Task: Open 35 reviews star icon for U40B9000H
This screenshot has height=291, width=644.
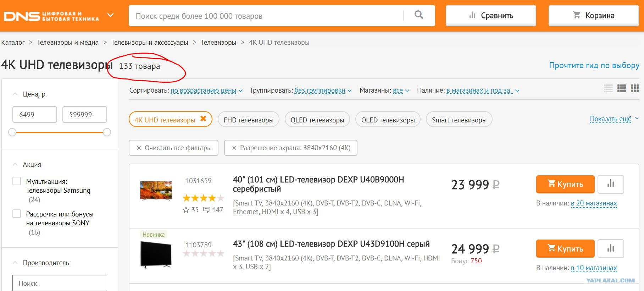Action: pos(186,210)
